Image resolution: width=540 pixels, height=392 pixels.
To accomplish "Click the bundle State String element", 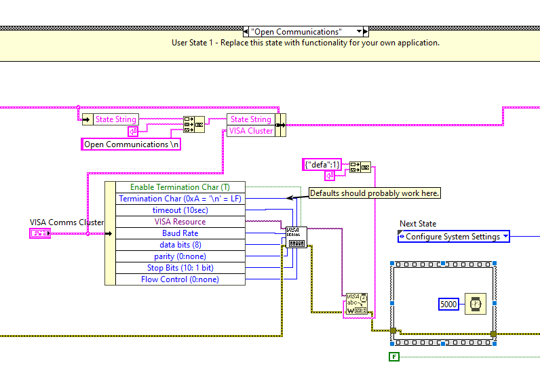I will tap(251, 119).
